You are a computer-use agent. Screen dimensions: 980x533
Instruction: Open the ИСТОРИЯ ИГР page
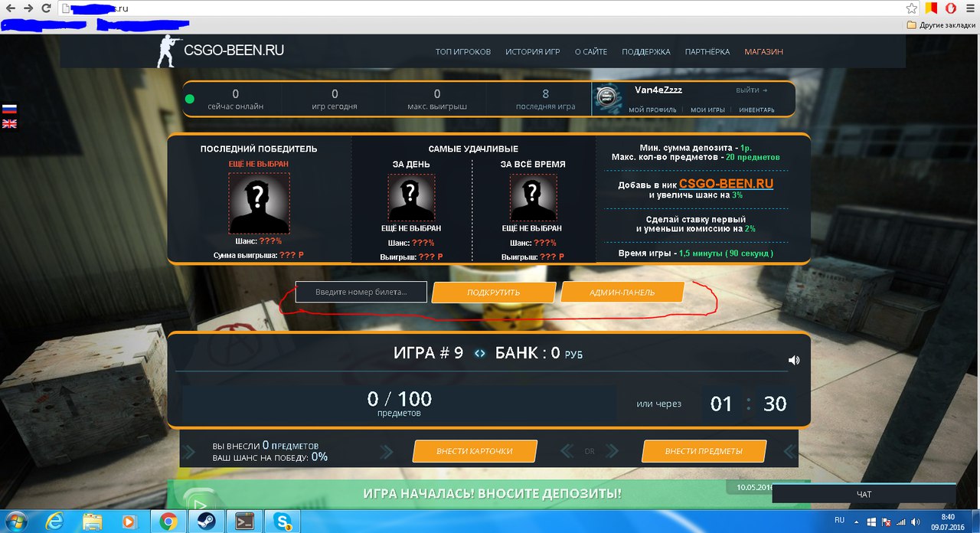click(532, 52)
